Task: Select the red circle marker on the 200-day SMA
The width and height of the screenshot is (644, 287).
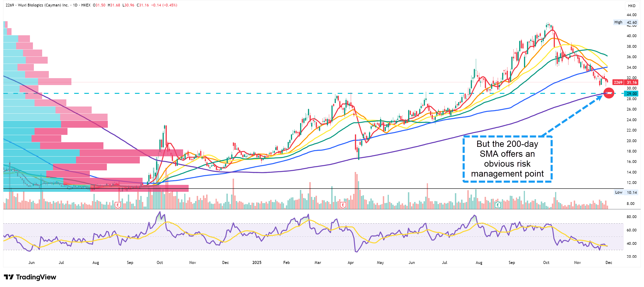Action: (609, 93)
